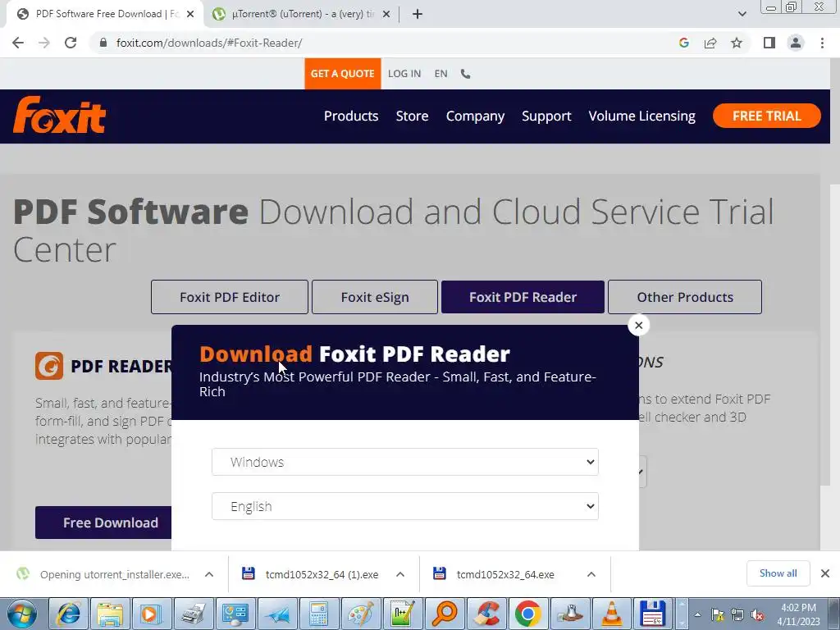The image size is (840, 630).
Task: Click the share page icon
Action: [x=710, y=43]
